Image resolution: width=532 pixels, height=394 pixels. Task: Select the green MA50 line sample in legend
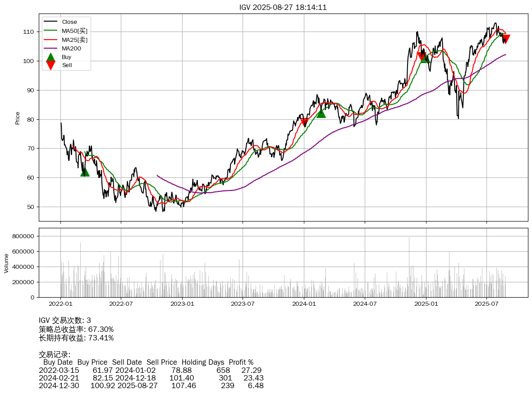(50, 31)
